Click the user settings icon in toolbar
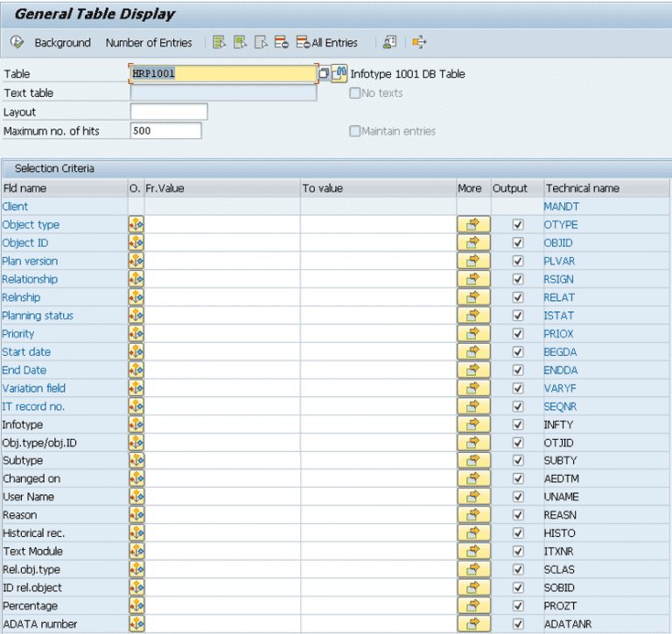 coord(389,42)
